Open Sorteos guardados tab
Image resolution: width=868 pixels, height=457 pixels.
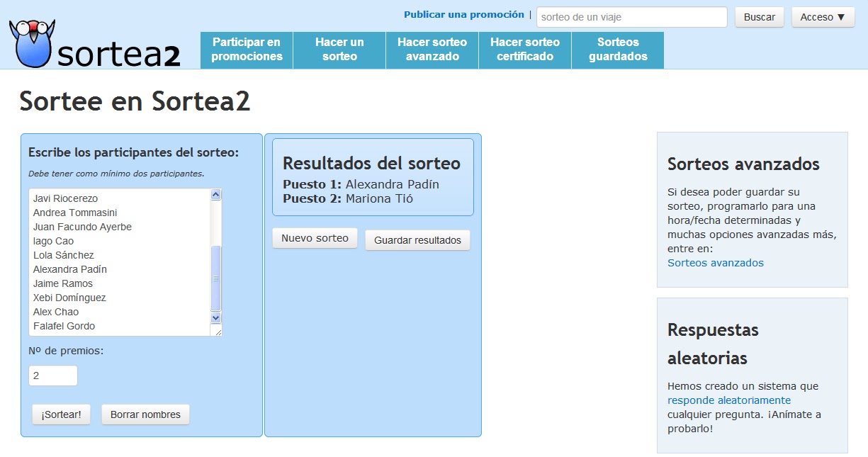[618, 50]
